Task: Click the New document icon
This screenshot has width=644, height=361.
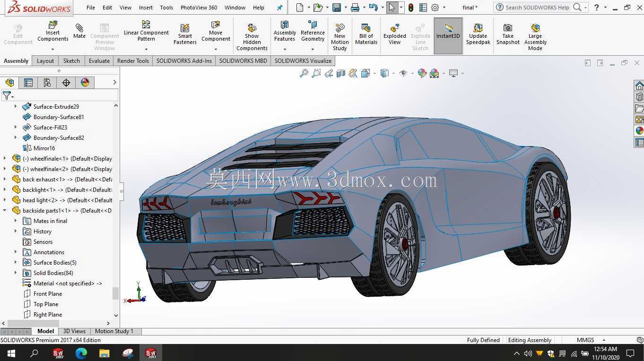Action: click(299, 8)
